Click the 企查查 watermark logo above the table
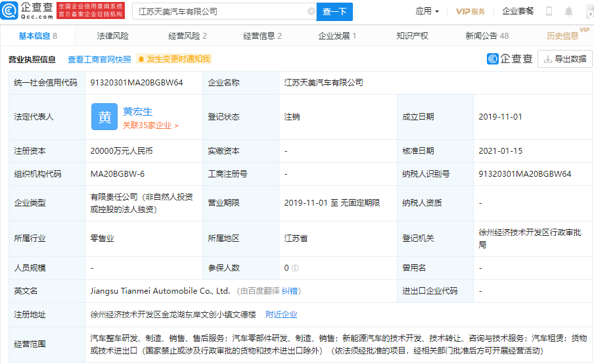 coord(509,59)
